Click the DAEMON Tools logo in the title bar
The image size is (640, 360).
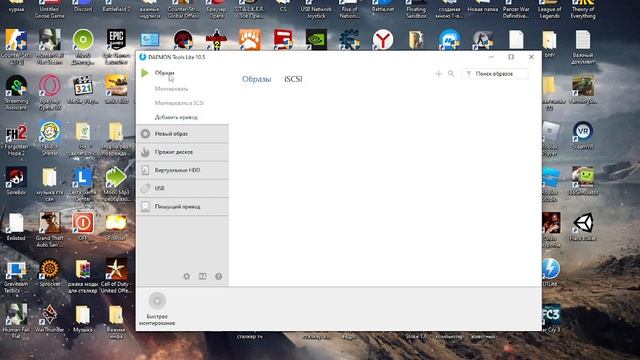142,57
